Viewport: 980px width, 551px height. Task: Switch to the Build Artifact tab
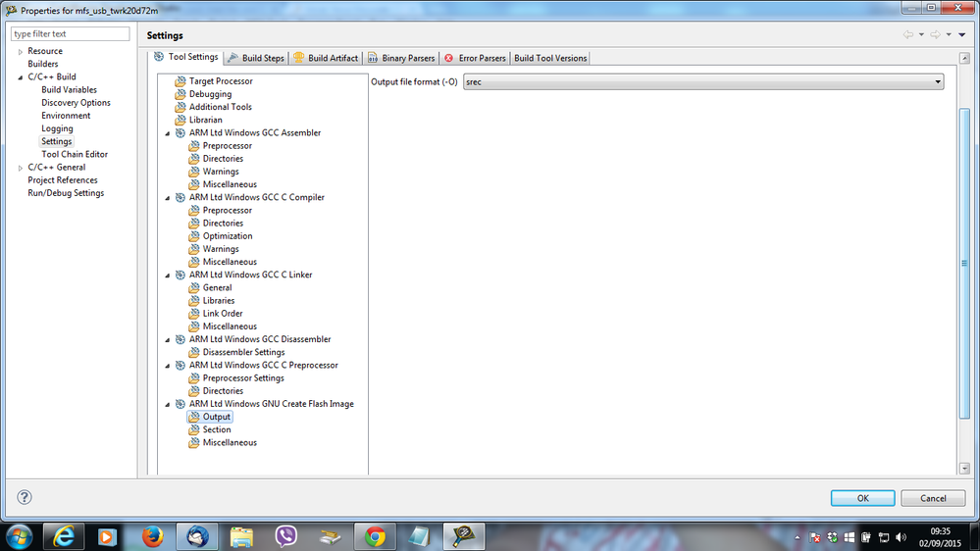tap(326, 58)
